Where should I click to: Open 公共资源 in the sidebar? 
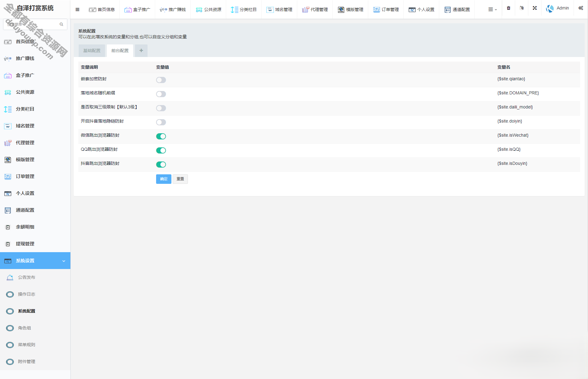pos(35,92)
